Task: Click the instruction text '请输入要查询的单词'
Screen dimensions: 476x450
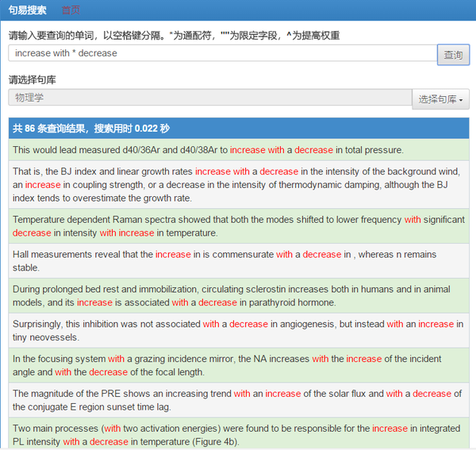Action: tap(51, 36)
